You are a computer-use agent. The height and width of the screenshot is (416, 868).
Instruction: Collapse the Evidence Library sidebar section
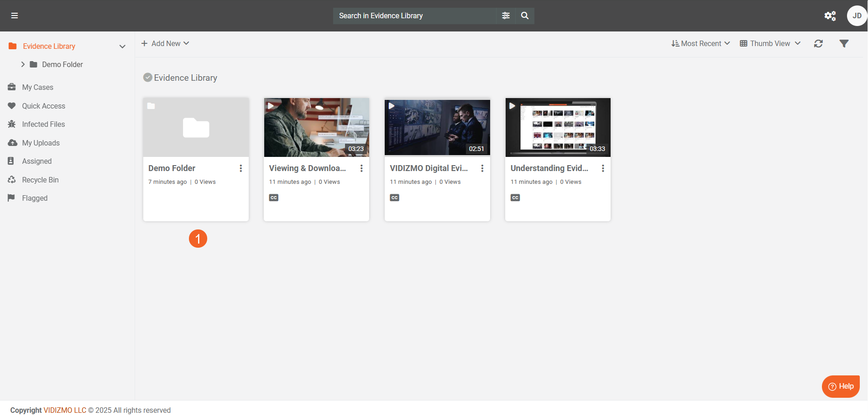point(122,47)
